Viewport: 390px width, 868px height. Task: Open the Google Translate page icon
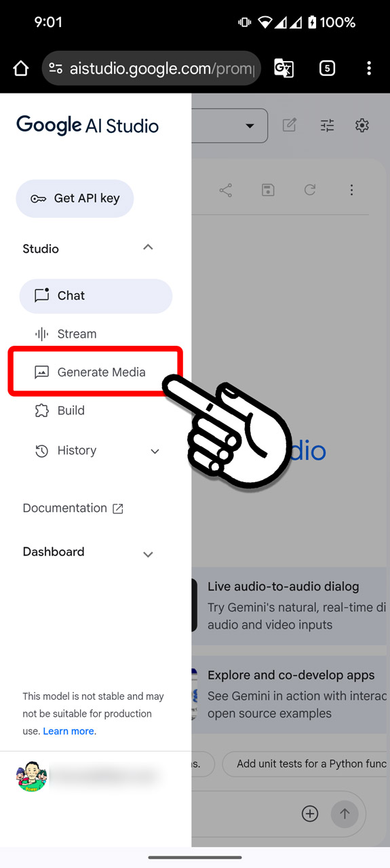tap(284, 68)
